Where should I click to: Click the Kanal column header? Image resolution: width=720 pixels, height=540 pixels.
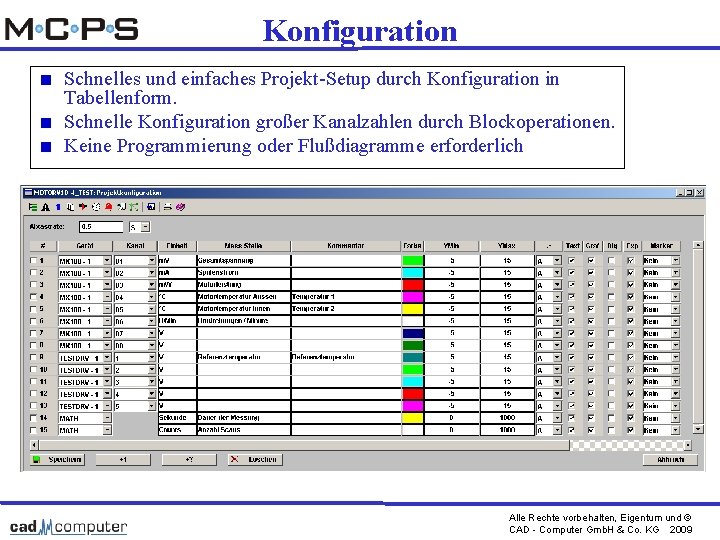(135, 246)
